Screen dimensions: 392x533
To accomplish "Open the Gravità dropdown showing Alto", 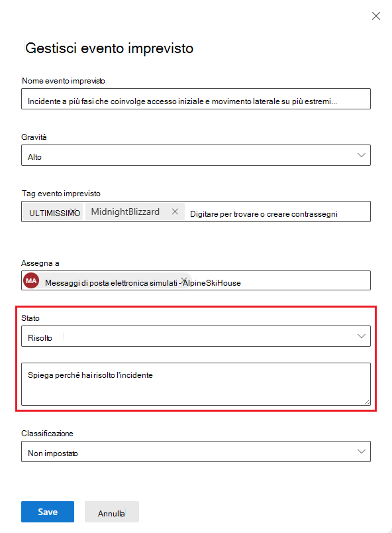I will pyautogui.click(x=195, y=154).
